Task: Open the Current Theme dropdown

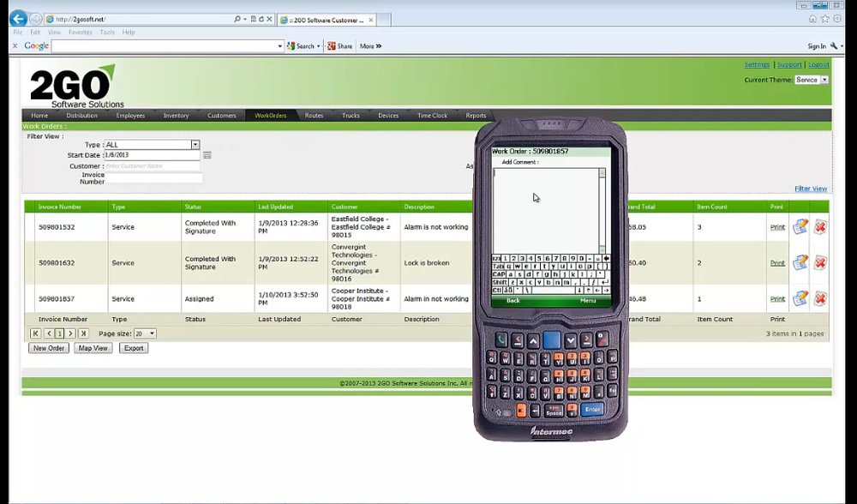Action: 824,80
